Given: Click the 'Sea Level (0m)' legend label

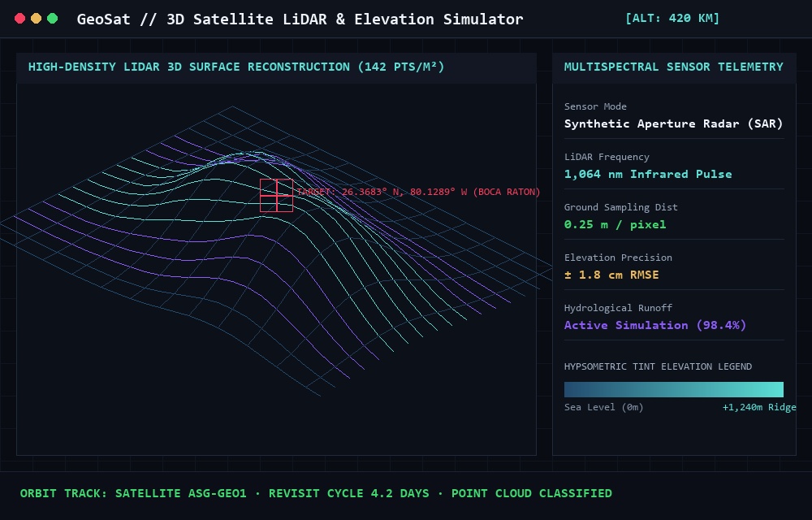Looking at the screenshot, I should point(603,407).
